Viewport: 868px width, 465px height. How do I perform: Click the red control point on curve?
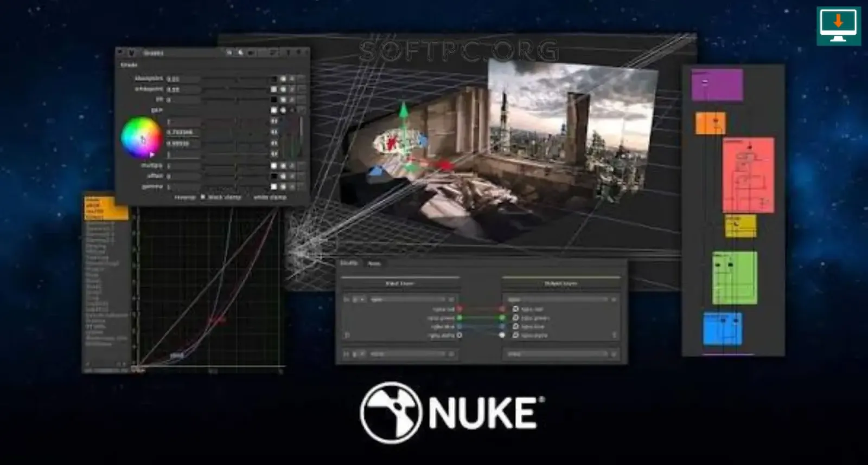216,320
